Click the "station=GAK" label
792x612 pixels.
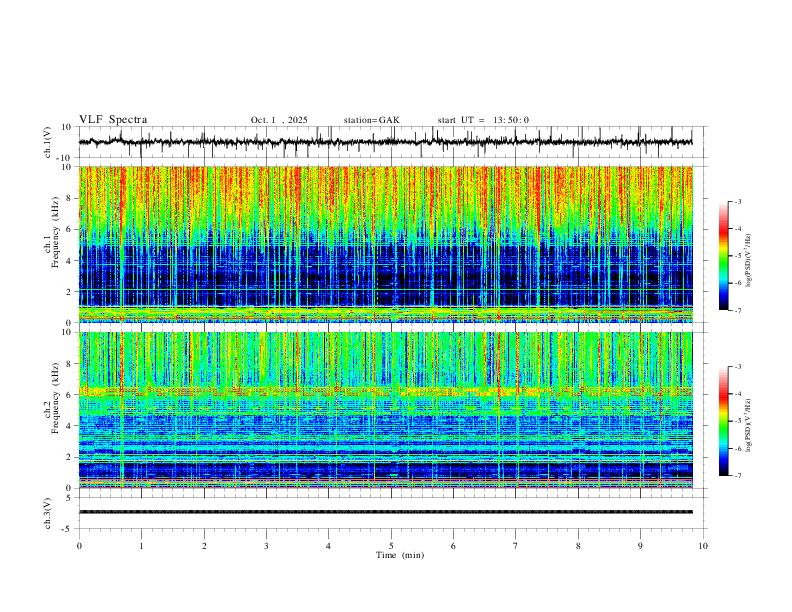click(x=371, y=120)
